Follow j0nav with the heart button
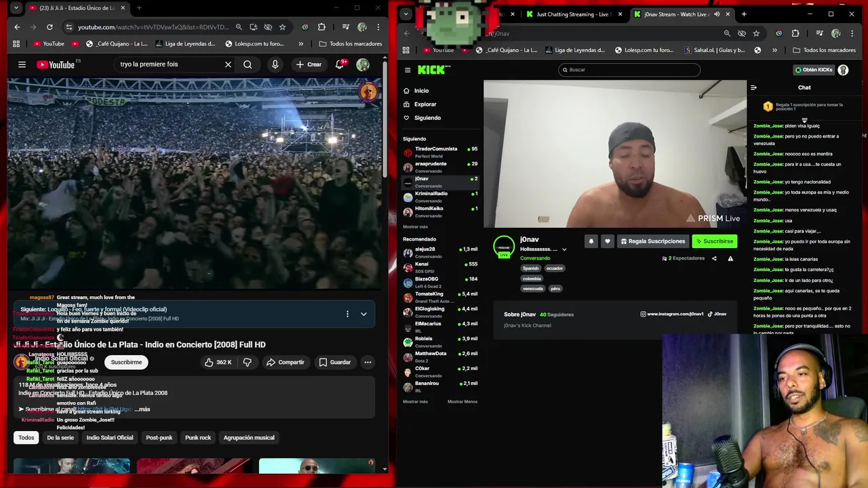 point(607,241)
